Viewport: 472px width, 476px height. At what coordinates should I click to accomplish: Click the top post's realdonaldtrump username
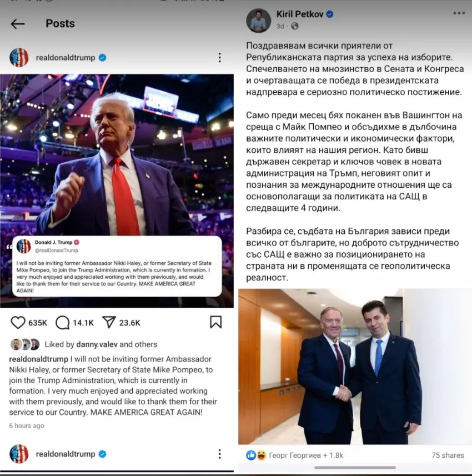[x=66, y=57]
